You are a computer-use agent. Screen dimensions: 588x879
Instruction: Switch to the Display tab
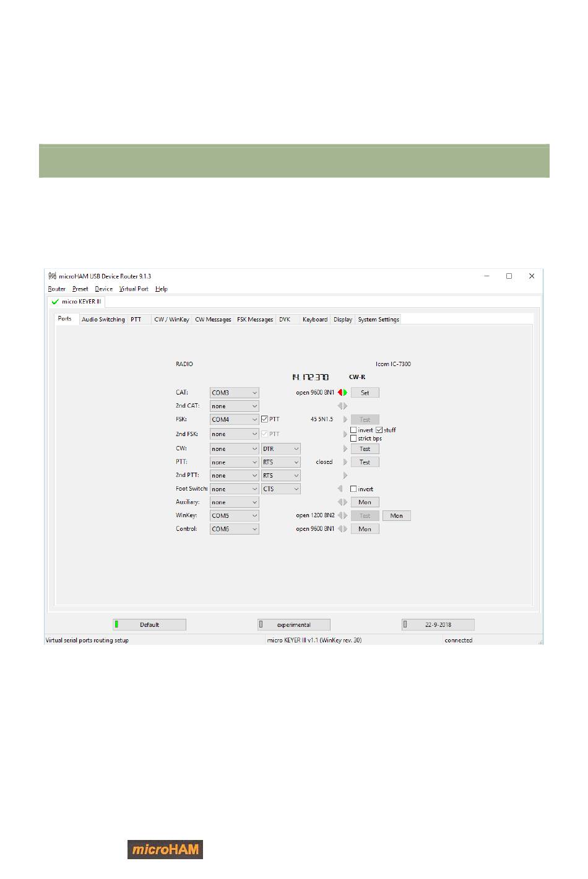point(343,320)
